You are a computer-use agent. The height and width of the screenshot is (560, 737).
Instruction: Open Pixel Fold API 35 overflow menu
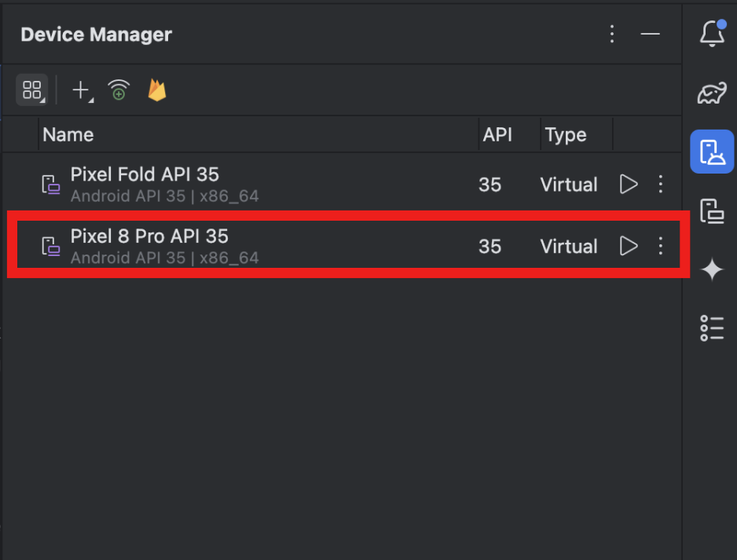[x=660, y=185]
